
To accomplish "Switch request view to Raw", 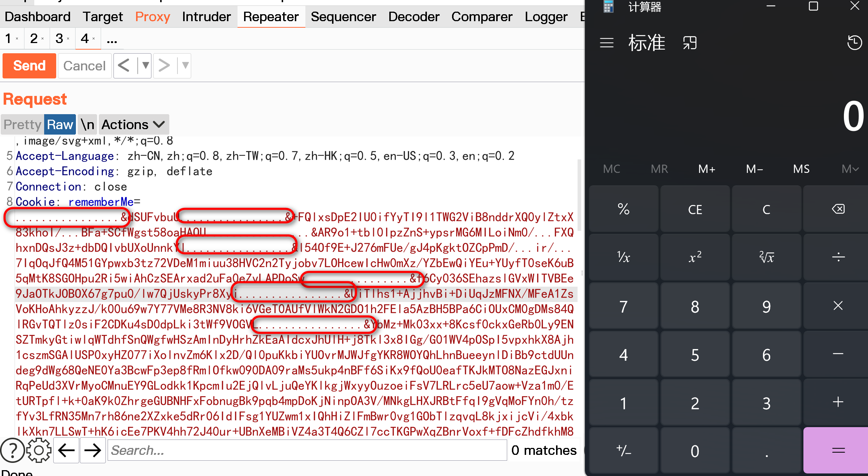I will (60, 124).
